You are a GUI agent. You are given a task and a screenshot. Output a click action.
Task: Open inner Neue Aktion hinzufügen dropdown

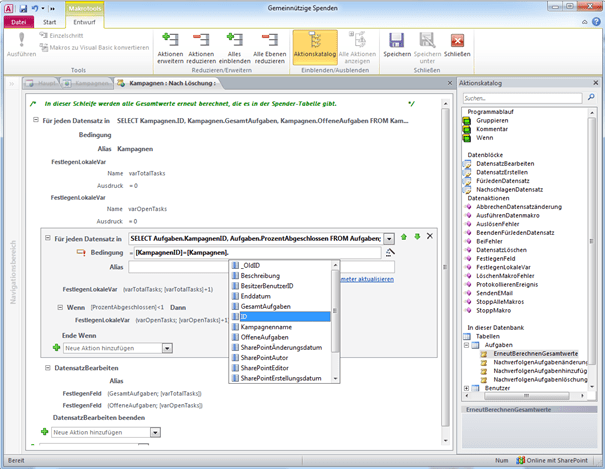coord(167,348)
